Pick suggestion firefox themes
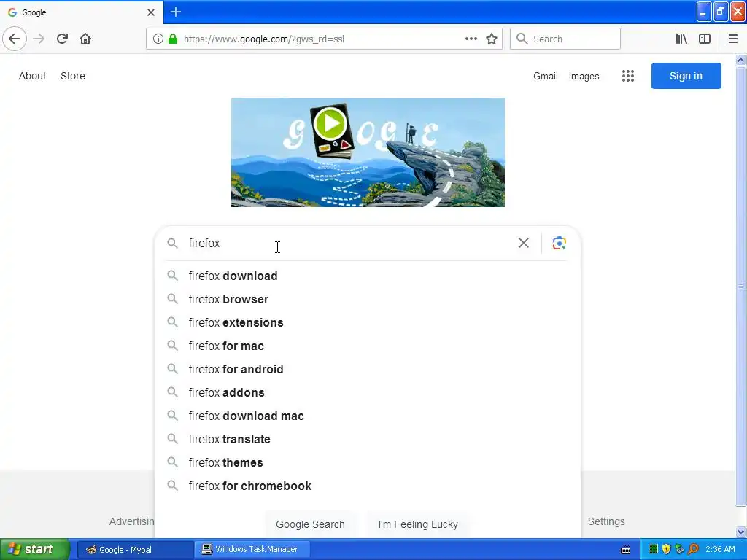This screenshot has height=560, width=747. 367,462
